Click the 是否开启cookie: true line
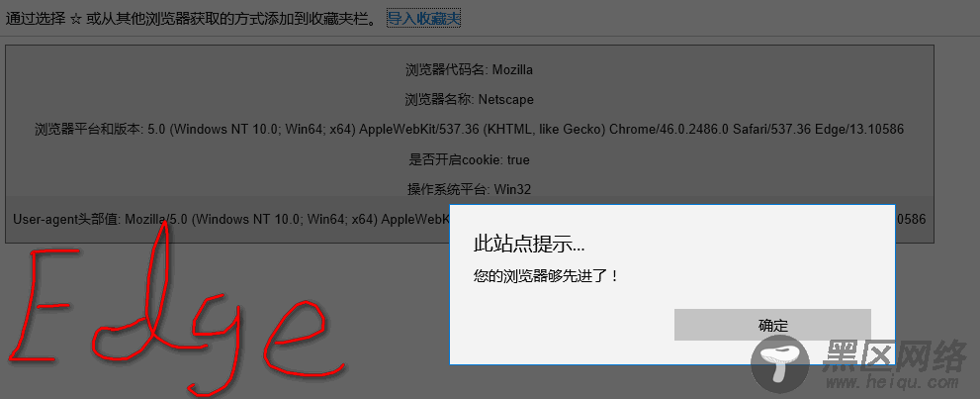 point(470,159)
